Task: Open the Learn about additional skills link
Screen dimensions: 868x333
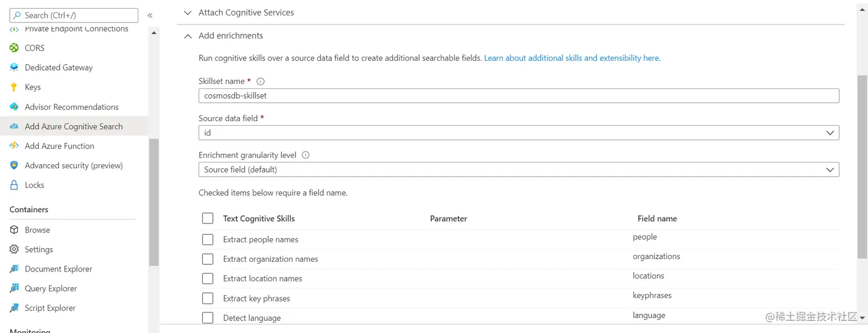Action: tap(572, 58)
